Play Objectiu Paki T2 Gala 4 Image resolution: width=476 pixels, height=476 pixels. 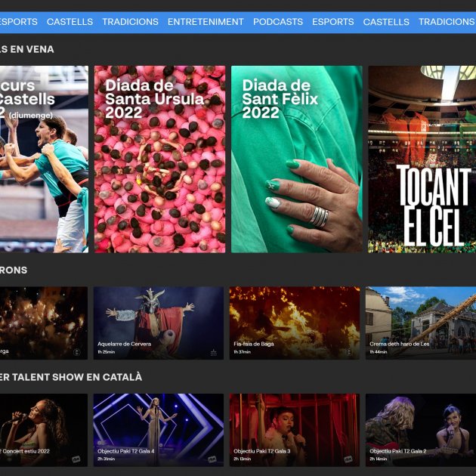click(x=159, y=430)
